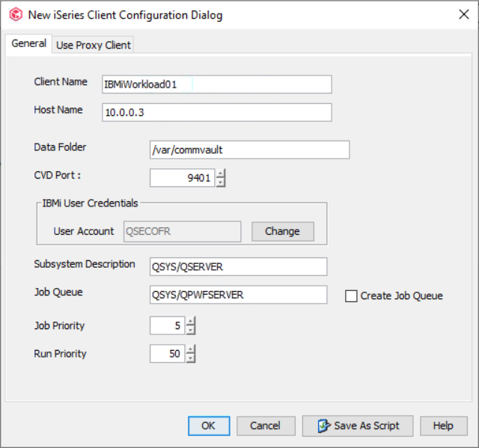Click the Client Name label
The height and width of the screenshot is (448, 479).
(61, 82)
